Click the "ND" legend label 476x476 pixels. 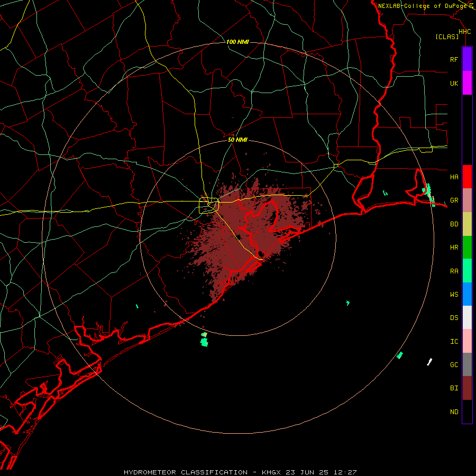pyautogui.click(x=454, y=412)
